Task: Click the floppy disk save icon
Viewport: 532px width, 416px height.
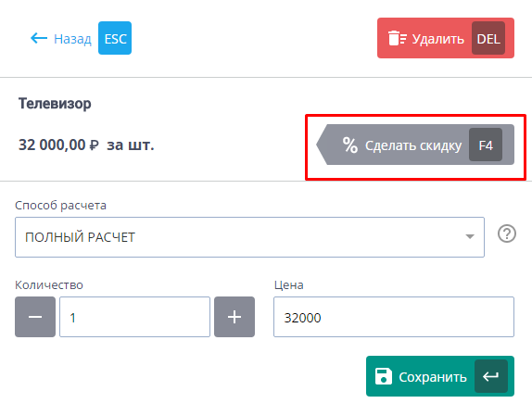Action: [384, 376]
